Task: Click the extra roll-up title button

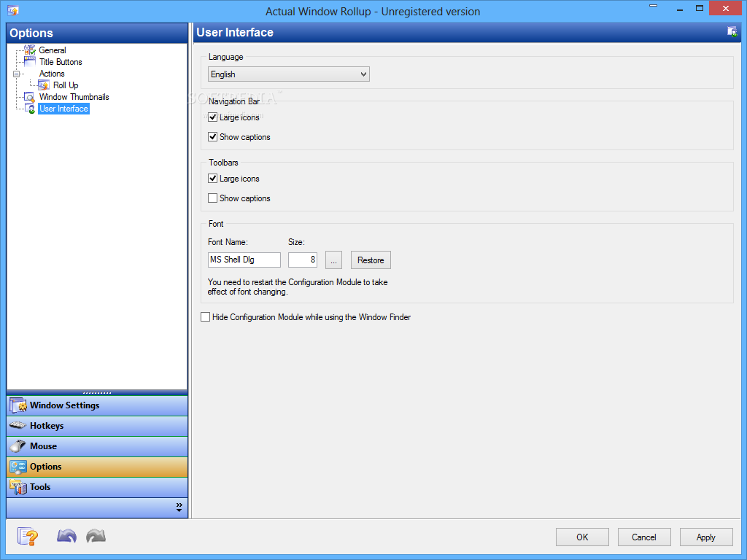Action: [x=653, y=6]
